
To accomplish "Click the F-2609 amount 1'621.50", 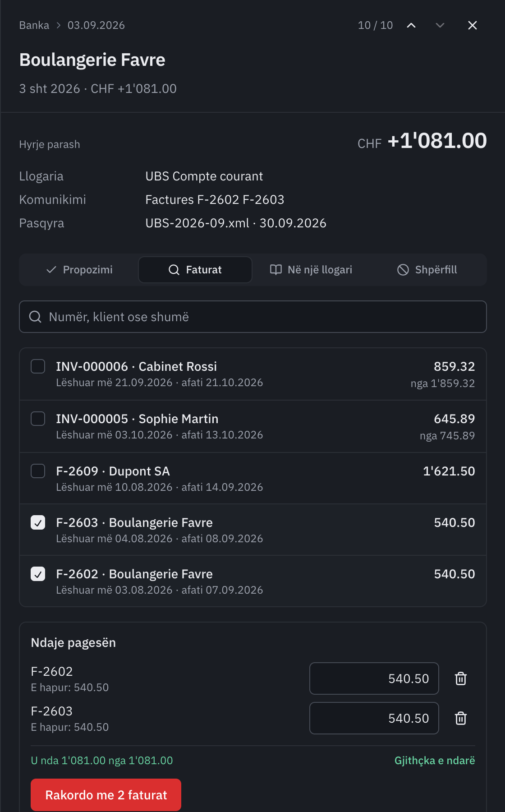I will coord(449,471).
